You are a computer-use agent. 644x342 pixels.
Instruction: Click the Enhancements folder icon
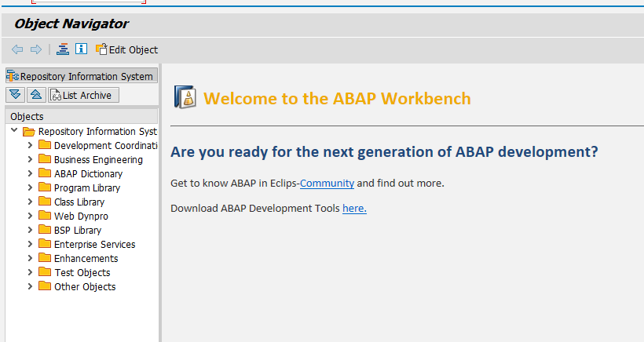coord(45,258)
